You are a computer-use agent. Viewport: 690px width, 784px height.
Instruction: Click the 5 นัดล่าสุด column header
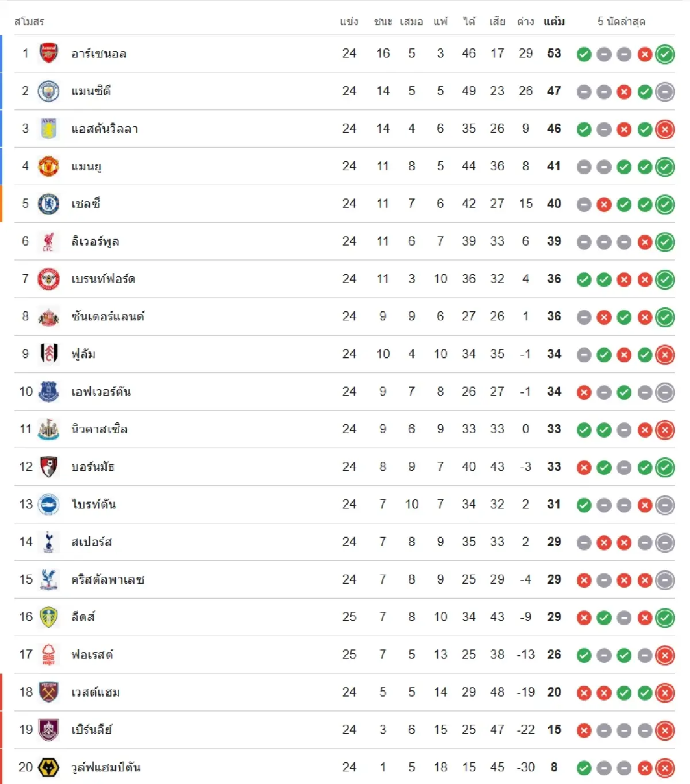[x=621, y=22]
